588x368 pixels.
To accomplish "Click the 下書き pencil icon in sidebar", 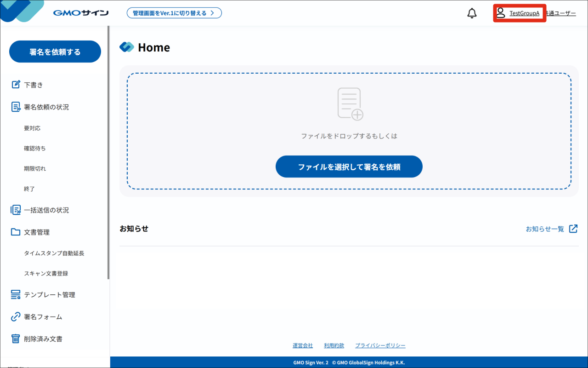I will (x=16, y=85).
